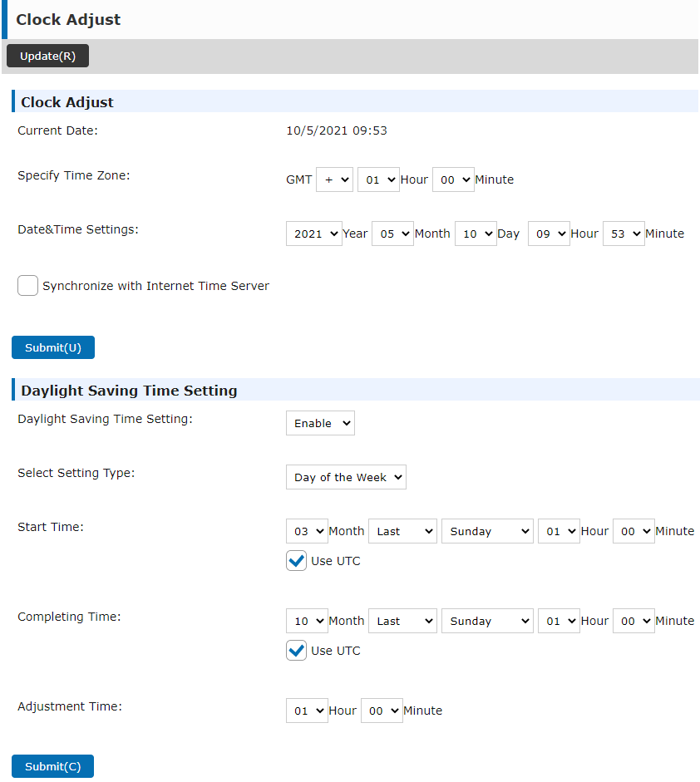The width and height of the screenshot is (700, 782).
Task: Click Submit(U) to apply clock settings
Action: point(52,347)
